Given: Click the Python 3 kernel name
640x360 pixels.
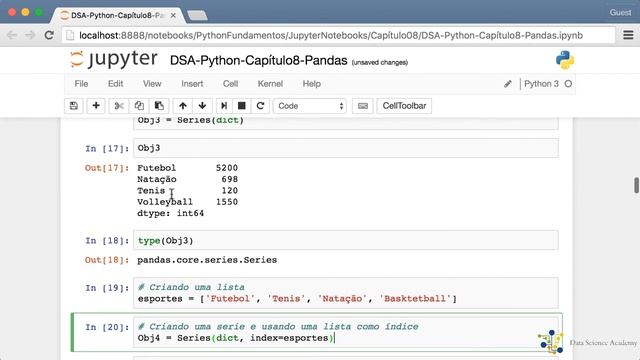Looking at the screenshot, I should [x=541, y=84].
